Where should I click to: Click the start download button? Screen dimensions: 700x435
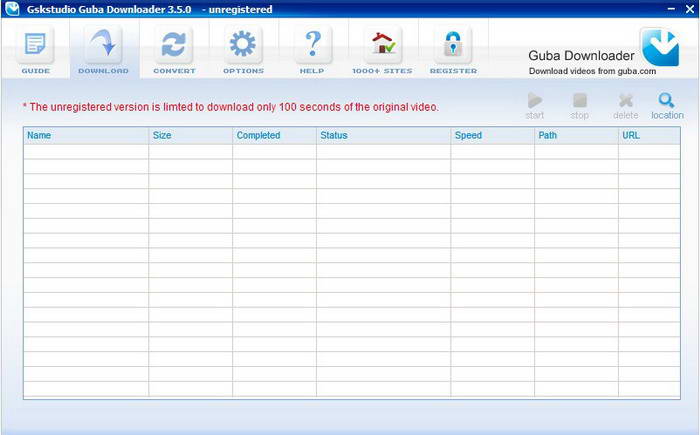[x=534, y=106]
